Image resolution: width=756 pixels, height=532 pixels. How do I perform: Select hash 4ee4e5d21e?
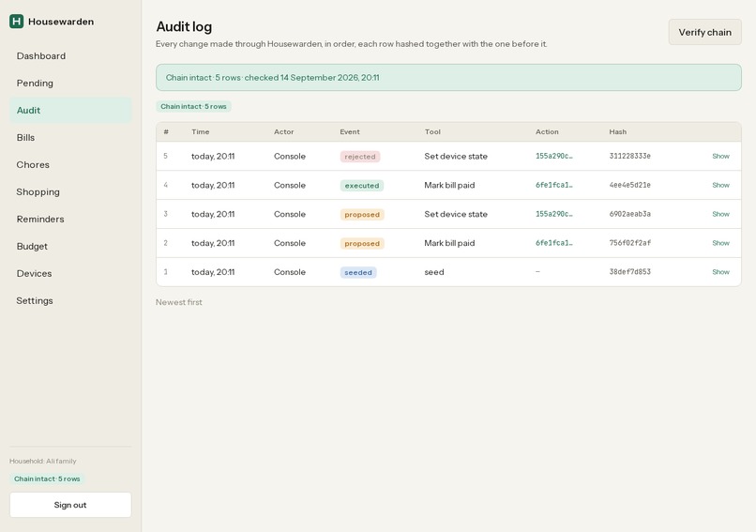(629, 185)
